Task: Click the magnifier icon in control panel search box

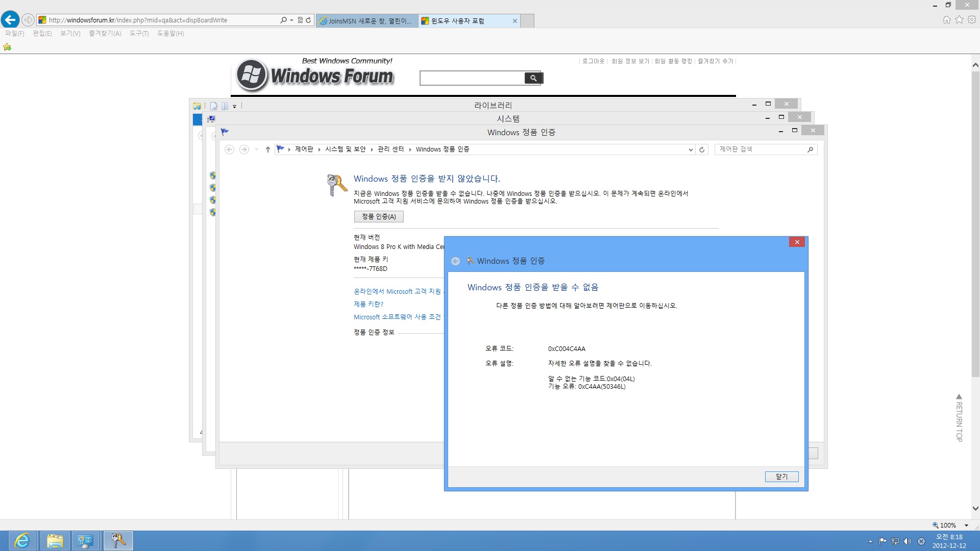Action: 810,149
